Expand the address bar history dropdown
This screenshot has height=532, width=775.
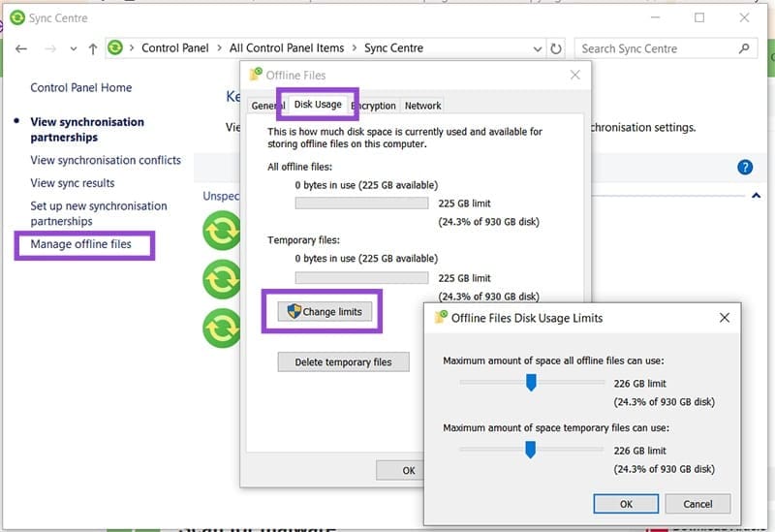[x=538, y=49]
